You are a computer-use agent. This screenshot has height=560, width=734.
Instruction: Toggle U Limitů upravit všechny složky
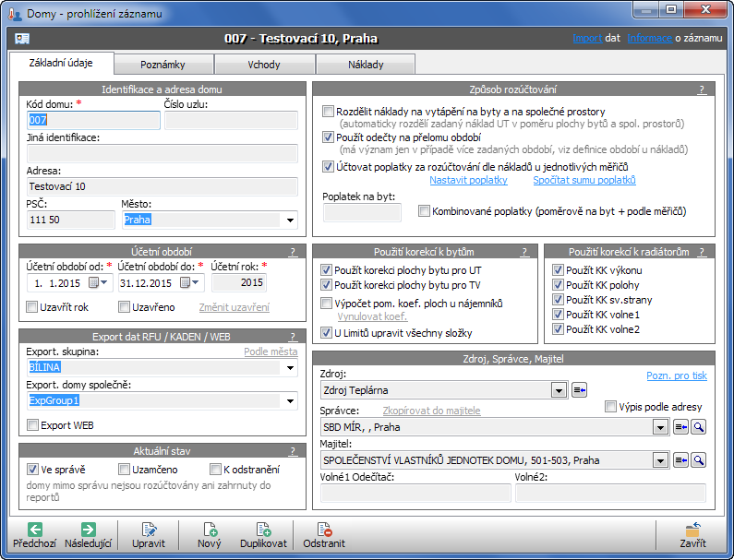(326, 333)
